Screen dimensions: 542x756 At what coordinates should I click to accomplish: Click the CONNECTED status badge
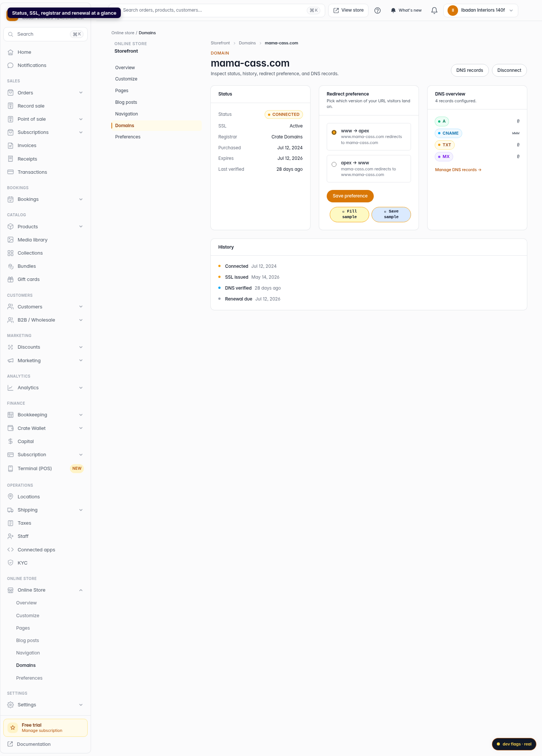pyautogui.click(x=284, y=114)
